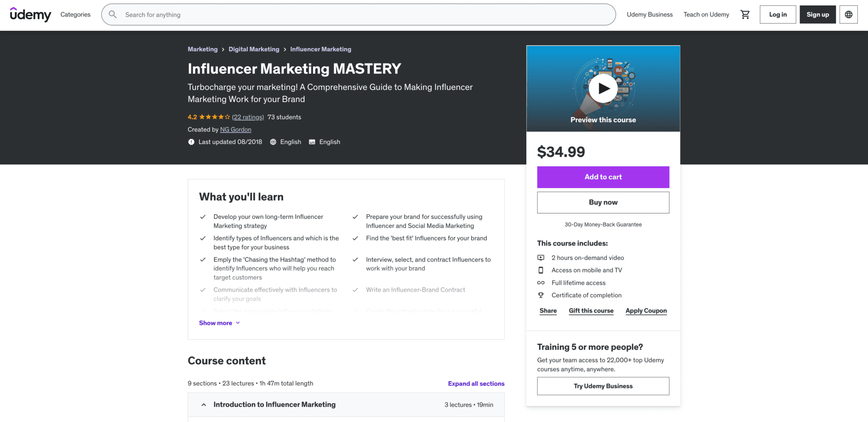Open the 22 ratings details
The height and width of the screenshot is (422, 868).
(x=248, y=117)
